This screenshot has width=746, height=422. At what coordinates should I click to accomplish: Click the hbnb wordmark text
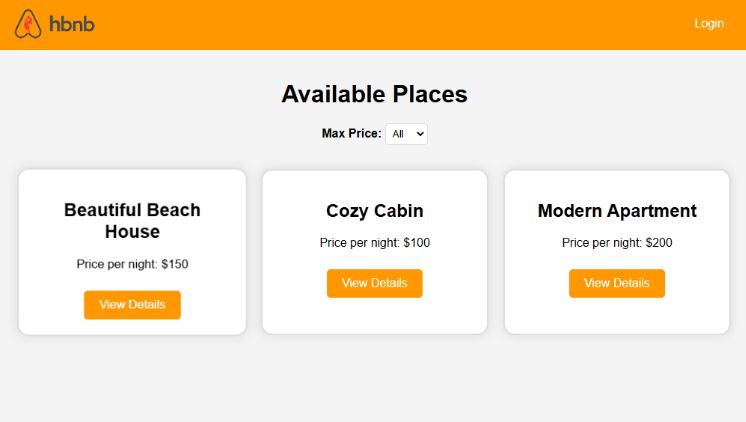pos(72,24)
